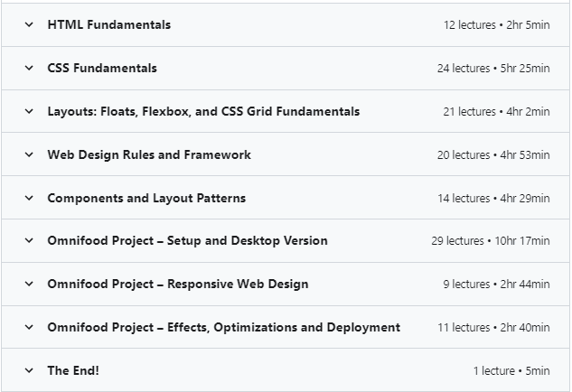Click the chevron next to The End!
This screenshot has width=572, height=392.
pyautogui.click(x=29, y=371)
